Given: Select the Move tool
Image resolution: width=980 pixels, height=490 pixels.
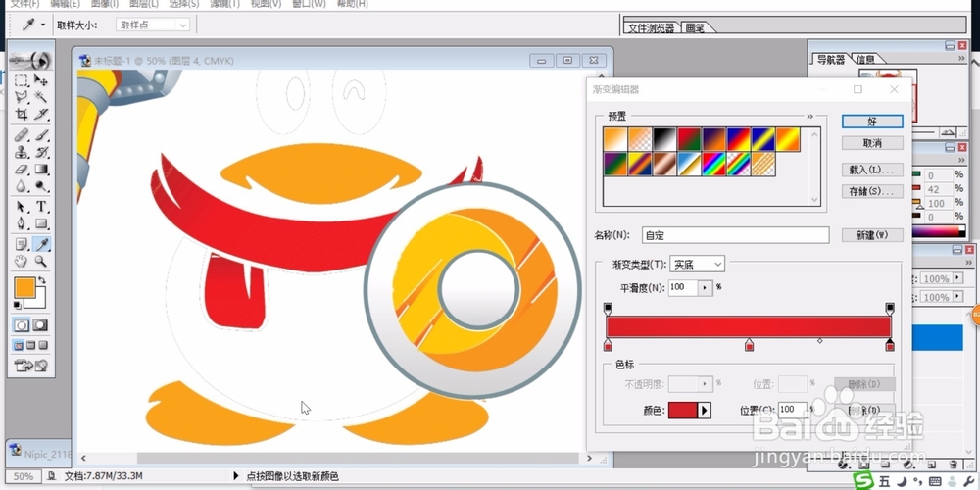Looking at the screenshot, I should [41, 80].
